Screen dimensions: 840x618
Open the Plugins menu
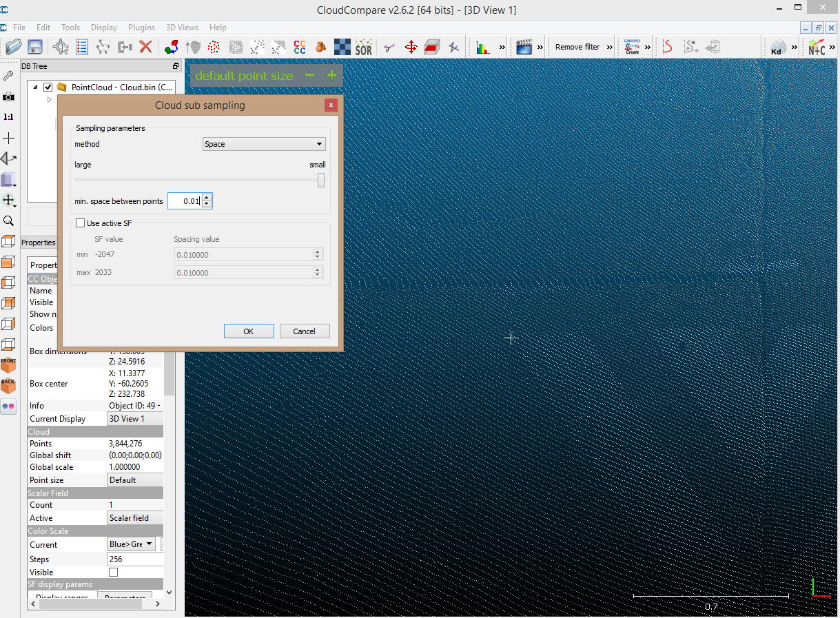point(141,28)
